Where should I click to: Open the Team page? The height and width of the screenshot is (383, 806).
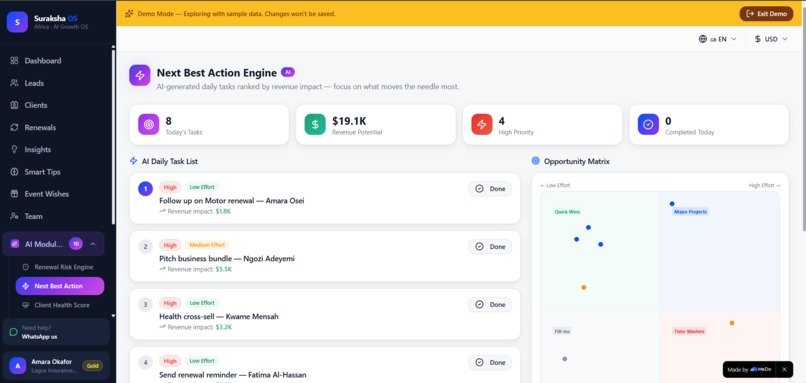(33, 216)
